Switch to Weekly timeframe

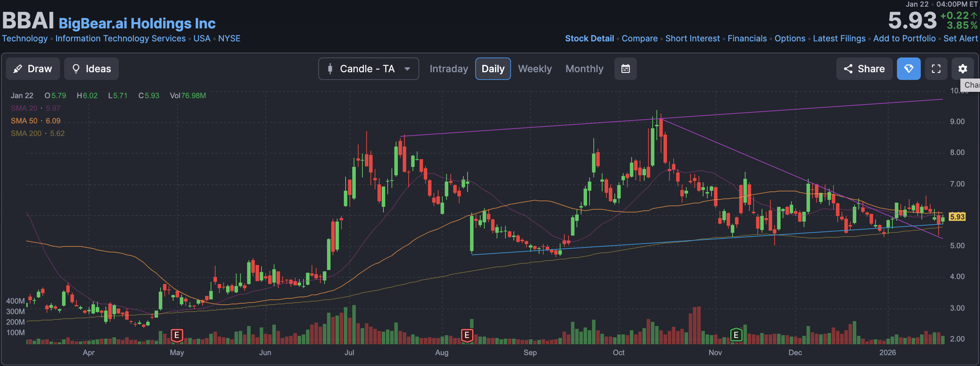pyautogui.click(x=535, y=69)
